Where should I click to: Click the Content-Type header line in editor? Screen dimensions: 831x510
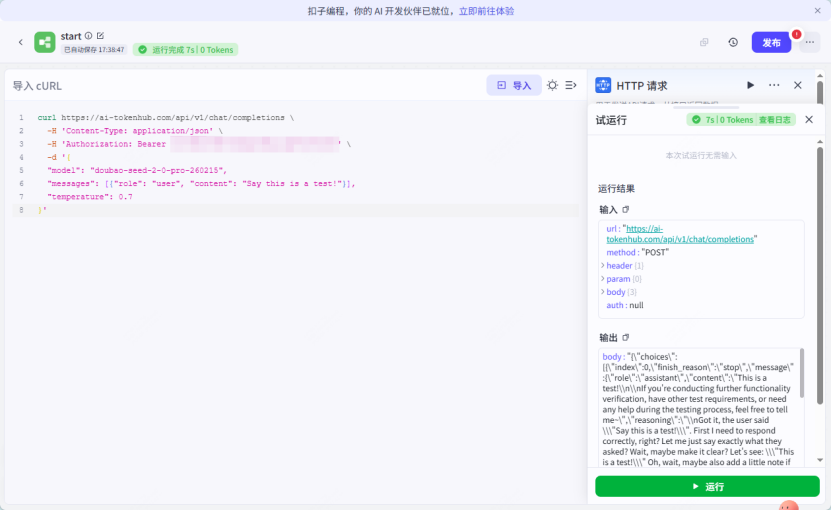pyautogui.click(x=135, y=131)
